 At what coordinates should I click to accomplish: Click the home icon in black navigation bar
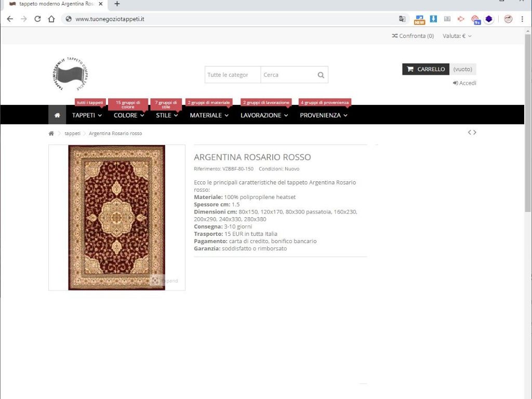57,115
